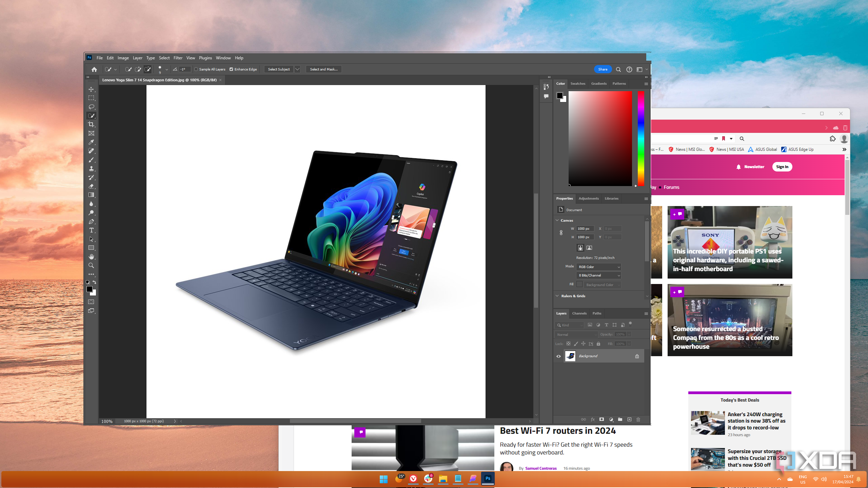Open the Plugins menu
This screenshot has height=488, width=868.
pos(205,58)
